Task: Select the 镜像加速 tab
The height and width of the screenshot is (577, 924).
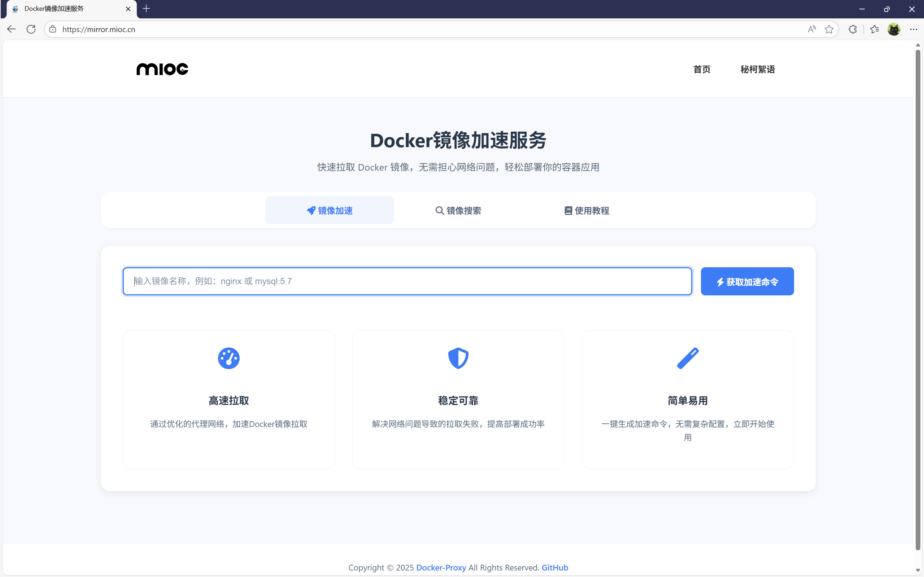Action: [330, 211]
